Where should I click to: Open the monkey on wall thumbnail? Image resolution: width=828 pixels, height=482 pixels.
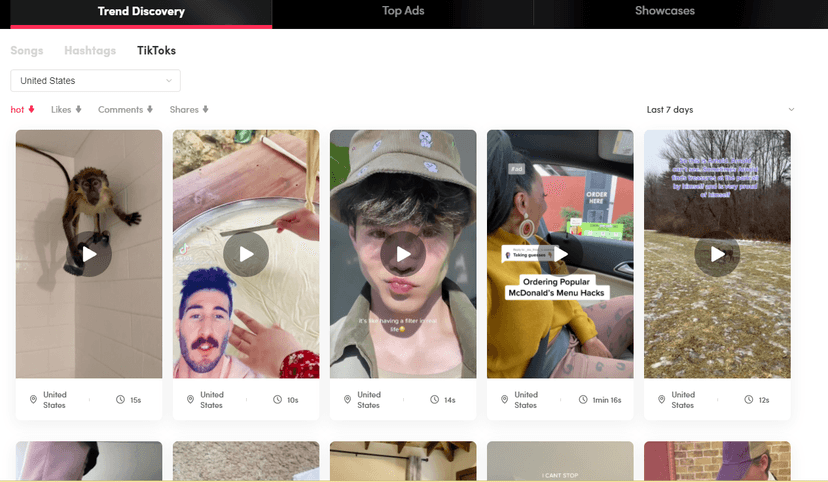coord(89,254)
